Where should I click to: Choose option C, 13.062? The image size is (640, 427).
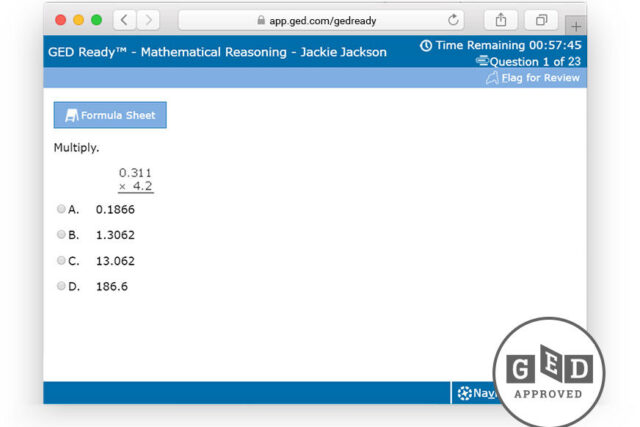click(x=62, y=261)
